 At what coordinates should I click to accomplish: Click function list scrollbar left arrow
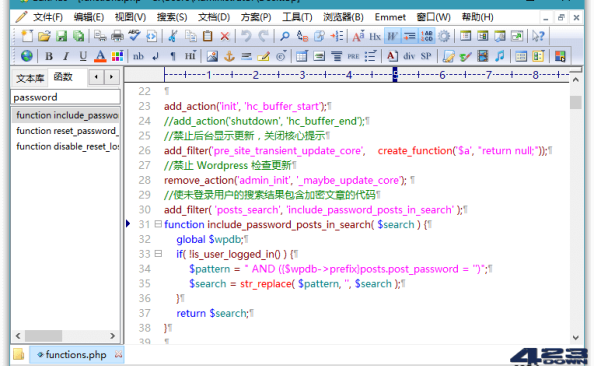[18, 336]
